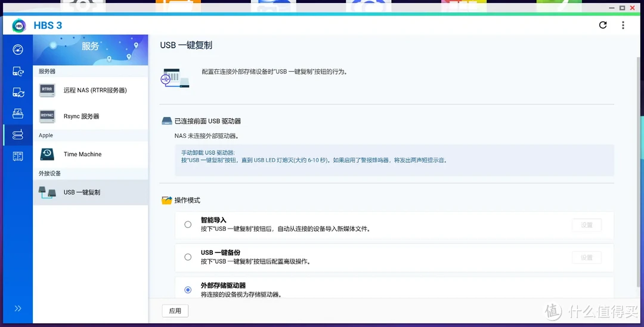The height and width of the screenshot is (327, 644).
Task: Click the refresh icon in title bar
Action: 602,25
